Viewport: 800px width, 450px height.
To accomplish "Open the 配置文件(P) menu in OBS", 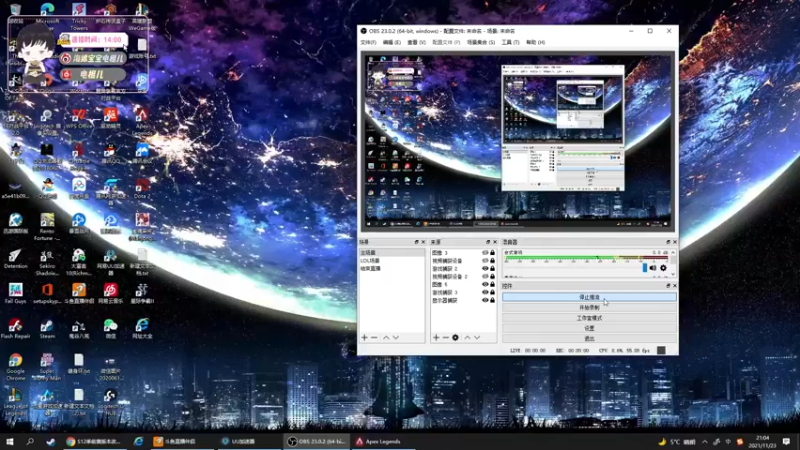I will 446,42.
